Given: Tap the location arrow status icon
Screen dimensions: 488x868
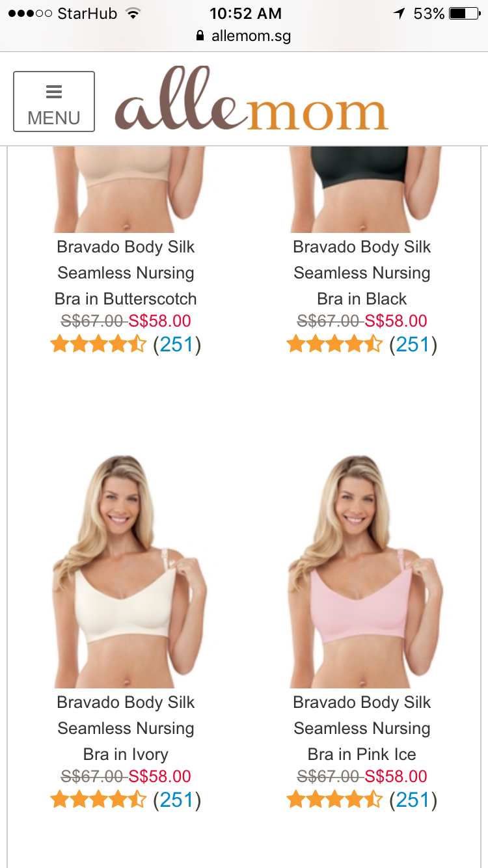Looking at the screenshot, I should click(399, 13).
